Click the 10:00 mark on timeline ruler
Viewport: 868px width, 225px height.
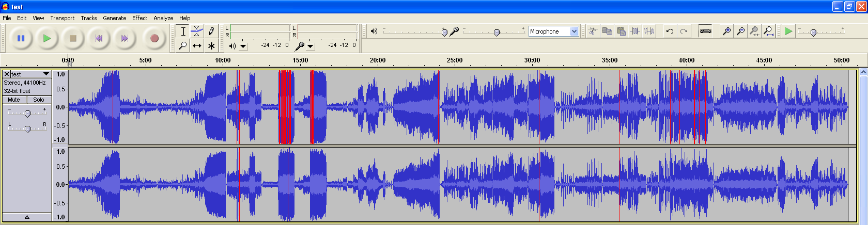[223, 60]
